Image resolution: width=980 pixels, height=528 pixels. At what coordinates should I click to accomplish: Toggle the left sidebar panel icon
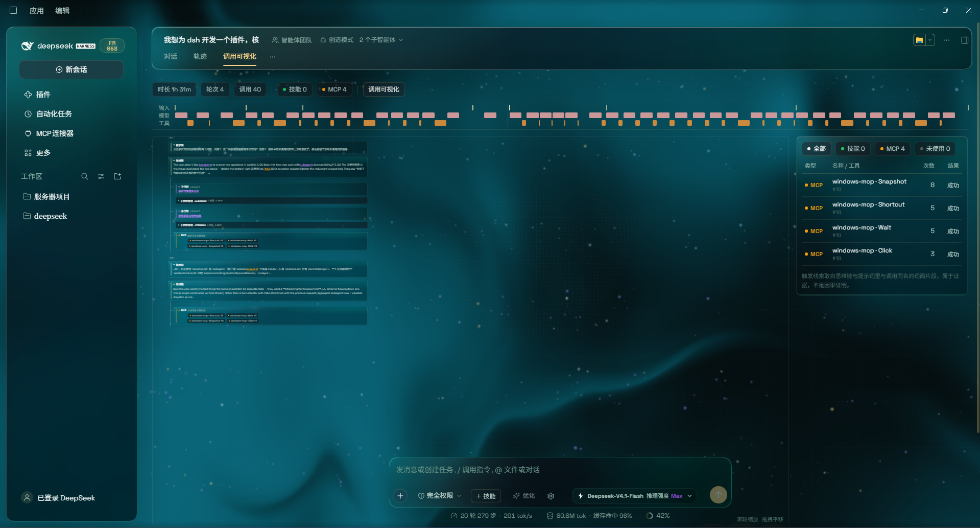coord(13,10)
